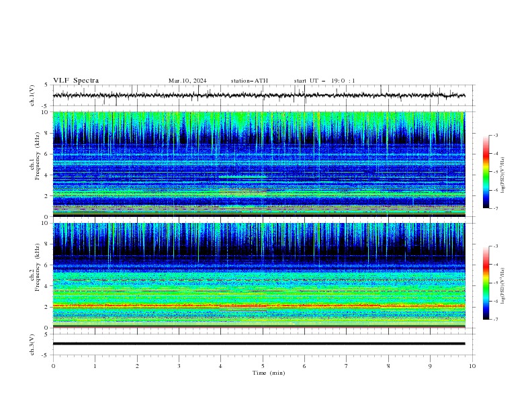Click time axis tick label "5"
This screenshot has width=532, height=411.
263,366
